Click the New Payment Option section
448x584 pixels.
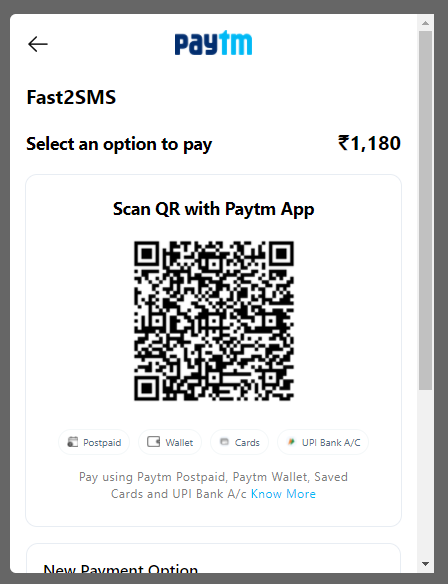[213, 558]
